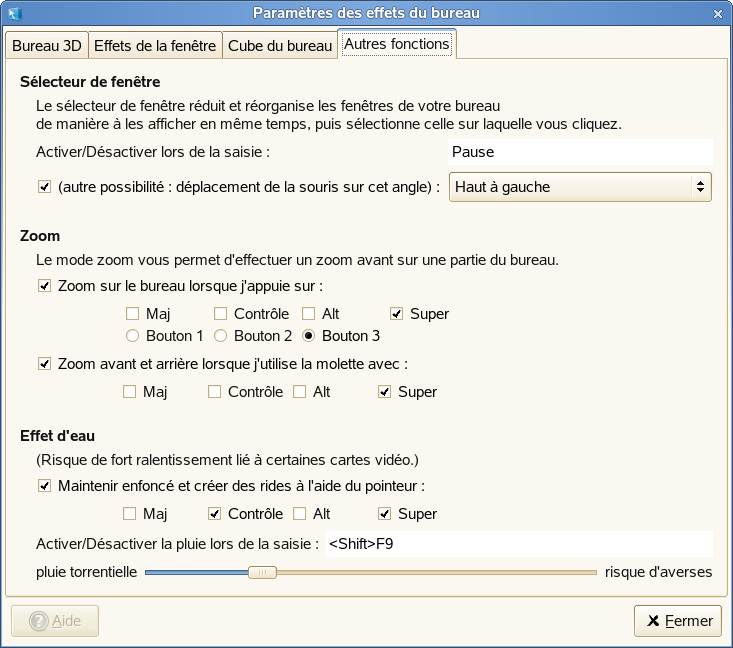
Task: Uncheck Maintenir enfoncé water ripple option
Action: coord(44,486)
